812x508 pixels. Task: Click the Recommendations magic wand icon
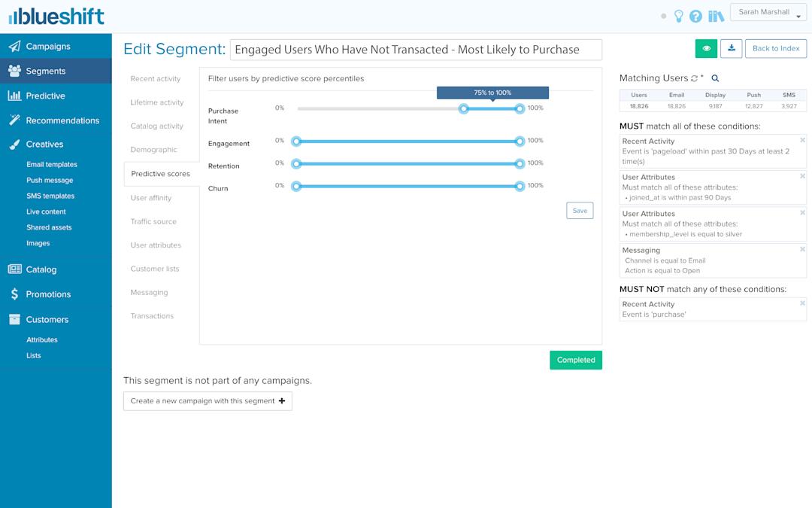click(14, 120)
